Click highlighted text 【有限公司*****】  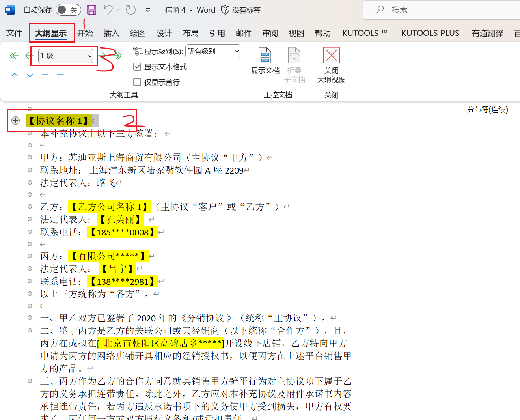tap(108, 256)
